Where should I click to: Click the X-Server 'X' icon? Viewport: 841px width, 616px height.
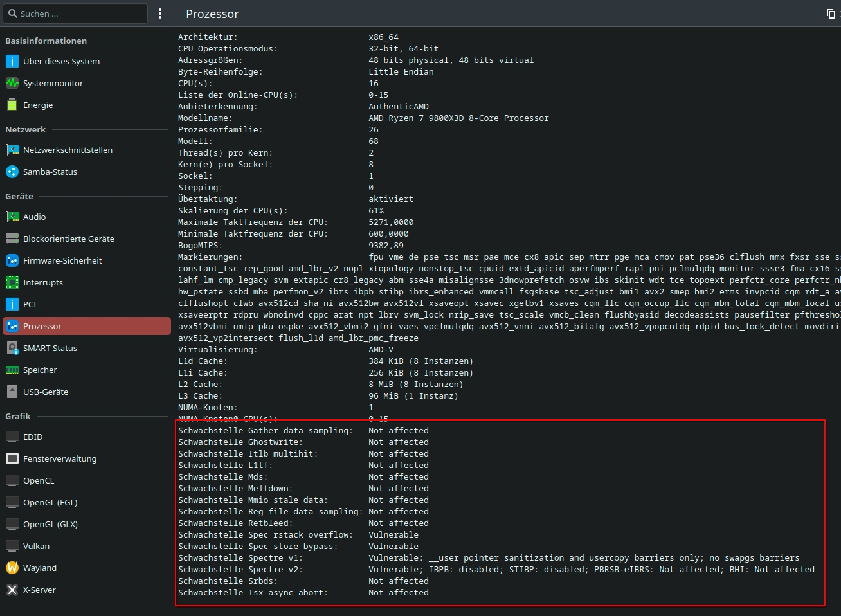click(x=12, y=590)
